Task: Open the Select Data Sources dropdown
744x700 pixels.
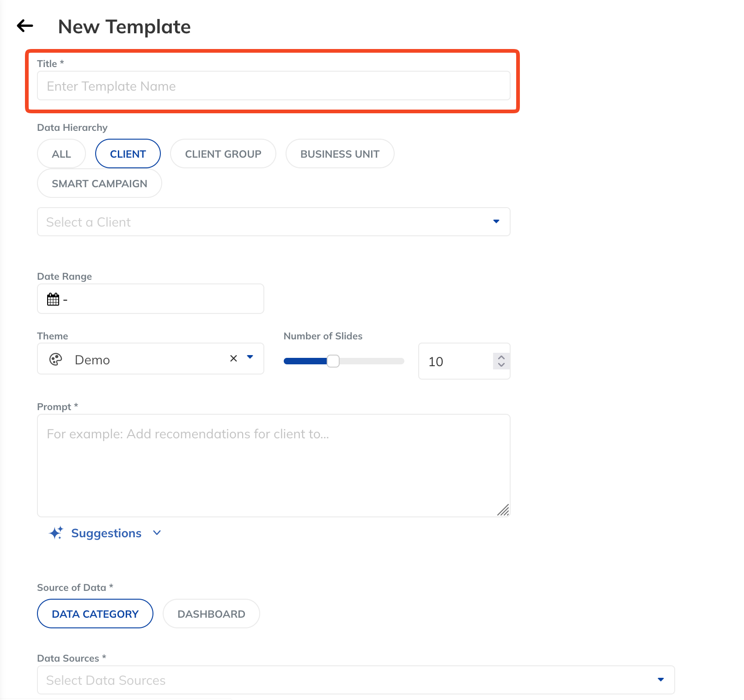Action: [x=356, y=680]
